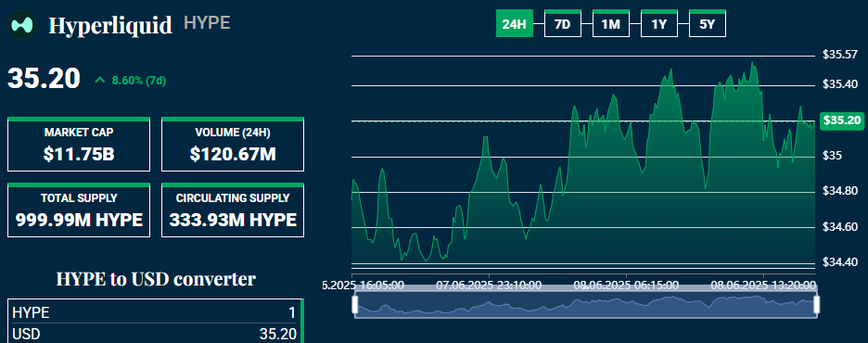868x343 pixels.
Task: Click the HYPE to USD converter heading
Action: (156, 279)
